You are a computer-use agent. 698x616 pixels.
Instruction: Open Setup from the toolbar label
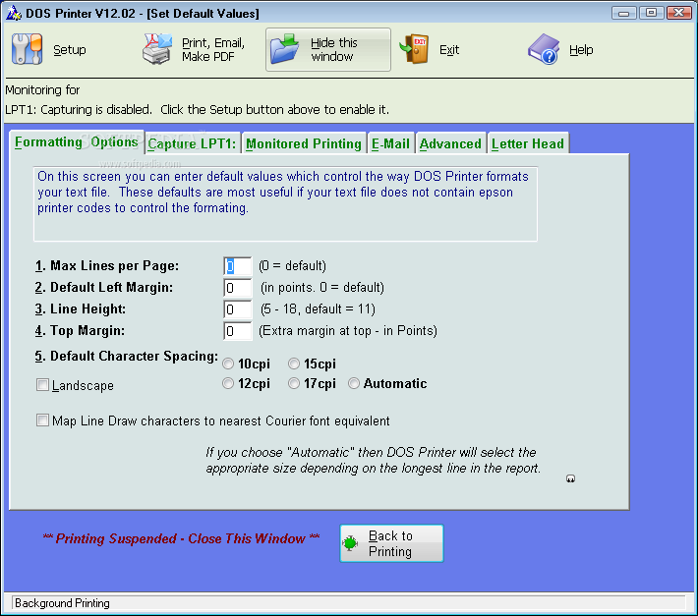(70, 49)
